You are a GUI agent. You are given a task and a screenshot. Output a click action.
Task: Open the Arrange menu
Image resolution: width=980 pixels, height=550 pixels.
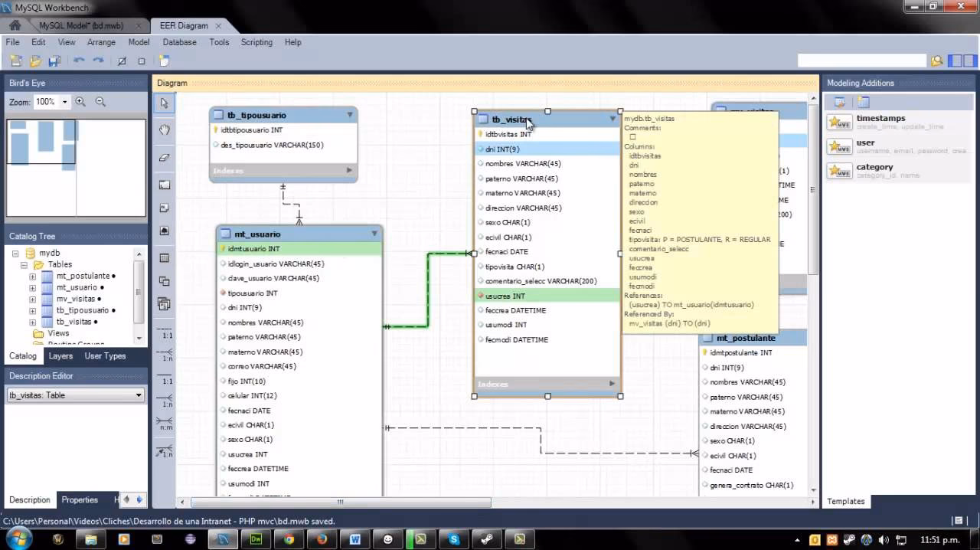pyautogui.click(x=101, y=42)
